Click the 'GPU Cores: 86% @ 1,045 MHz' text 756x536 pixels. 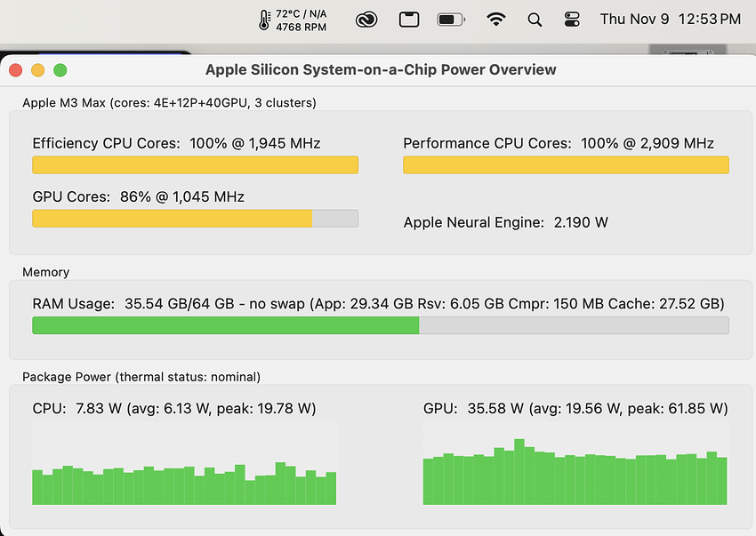[139, 197]
